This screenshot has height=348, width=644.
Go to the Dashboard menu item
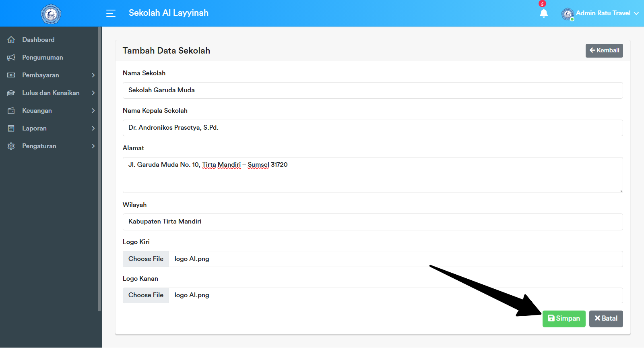[x=38, y=40]
